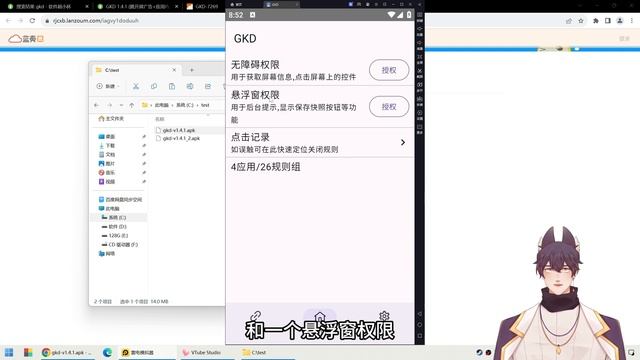640x360 pixels.
Task: Switch to GKD 1.4.1 Chrome tab
Action: pos(133,7)
